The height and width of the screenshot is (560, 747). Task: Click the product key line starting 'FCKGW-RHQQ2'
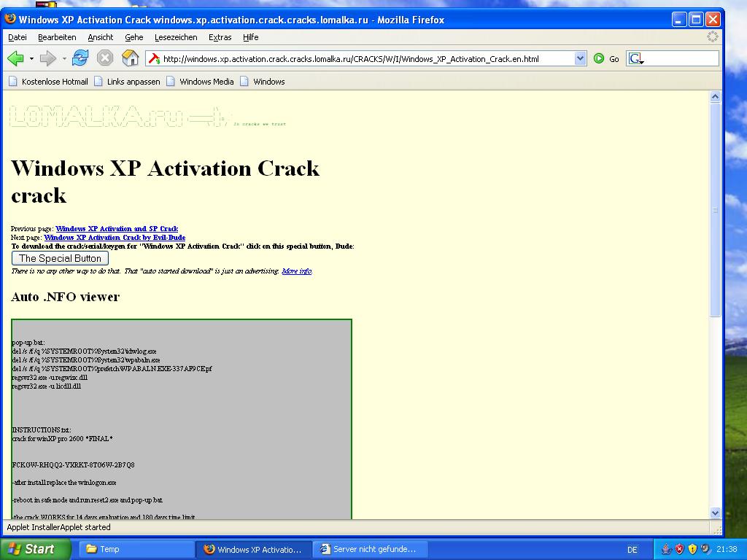pyautogui.click(x=74, y=464)
